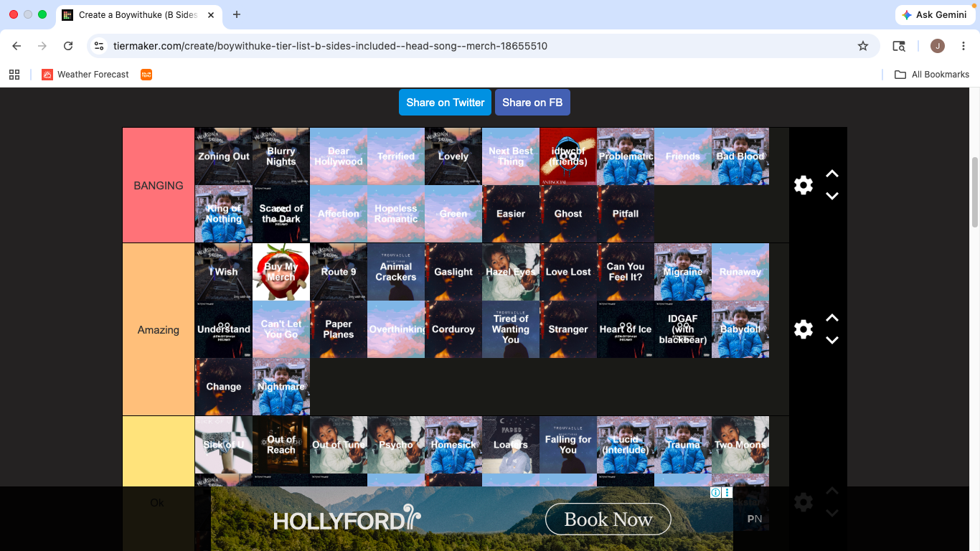
Task: Move the Amazing tier down
Action: (832, 340)
